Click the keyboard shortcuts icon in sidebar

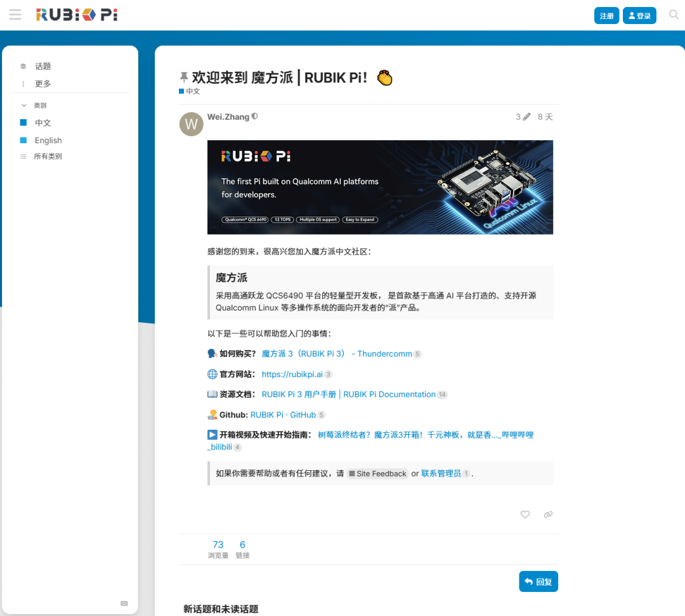(x=124, y=603)
